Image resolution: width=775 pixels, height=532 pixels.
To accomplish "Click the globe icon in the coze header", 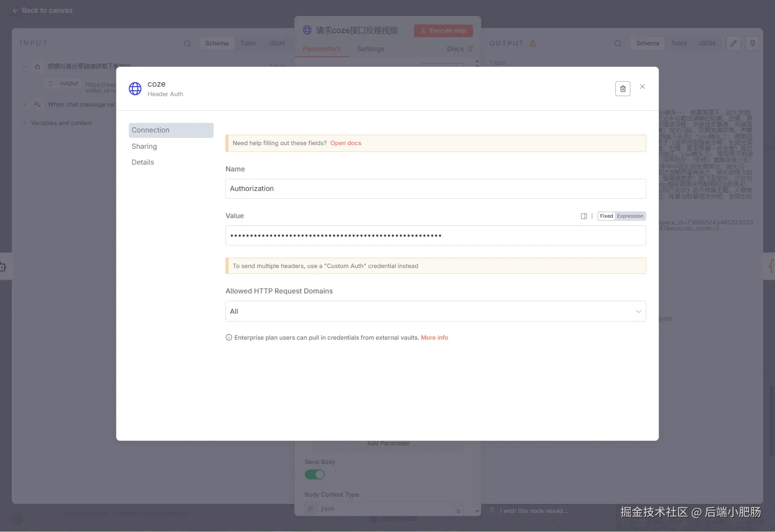I will click(135, 89).
